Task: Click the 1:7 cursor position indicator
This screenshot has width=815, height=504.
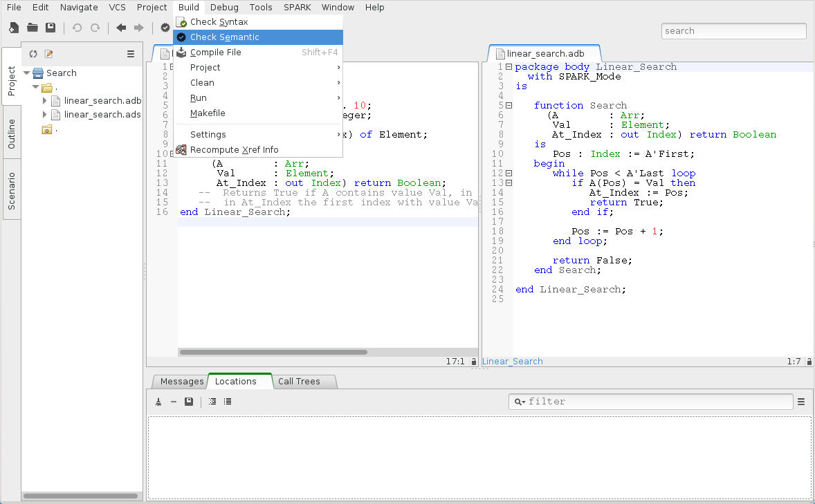Action: pos(794,362)
